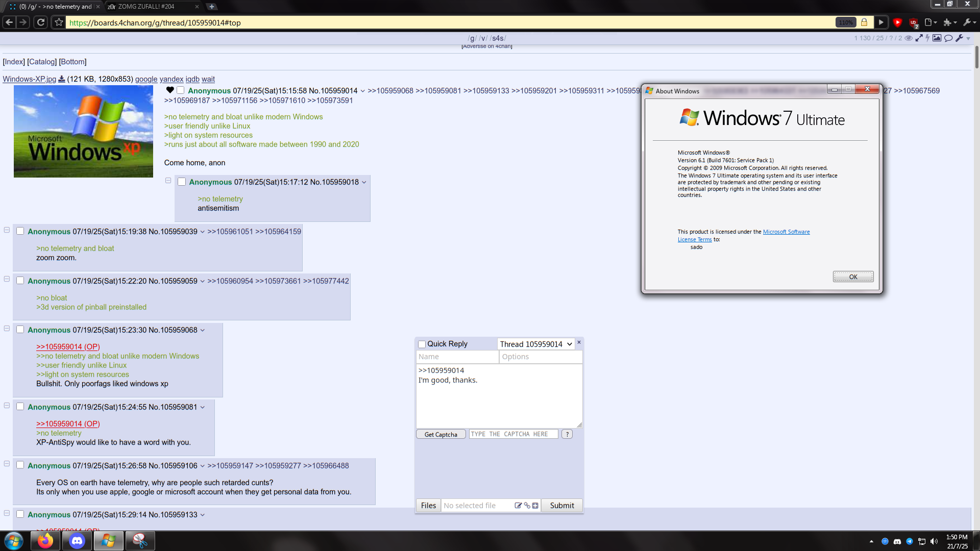Click the lightning bolt updater icon
Image resolution: width=980 pixels, height=551 pixels.
[x=927, y=38]
